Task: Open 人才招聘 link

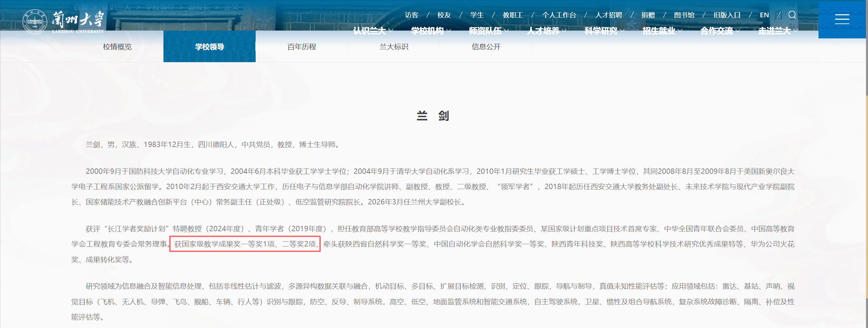Action: [609, 15]
